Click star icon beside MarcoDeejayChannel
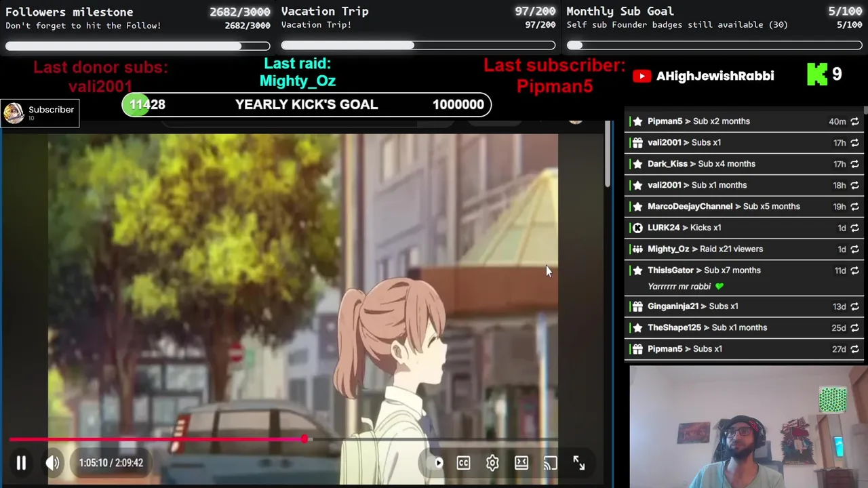The width and height of the screenshot is (868, 488). 637,207
